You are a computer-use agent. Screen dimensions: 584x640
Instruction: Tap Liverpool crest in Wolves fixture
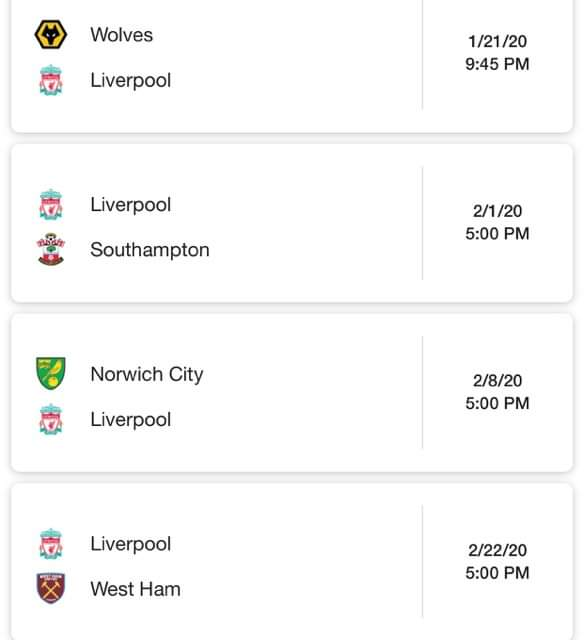[x=51, y=80]
